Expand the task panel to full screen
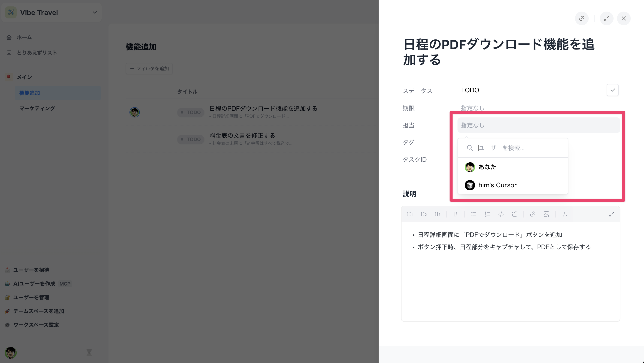Viewport: 644px width, 363px height. [606, 18]
